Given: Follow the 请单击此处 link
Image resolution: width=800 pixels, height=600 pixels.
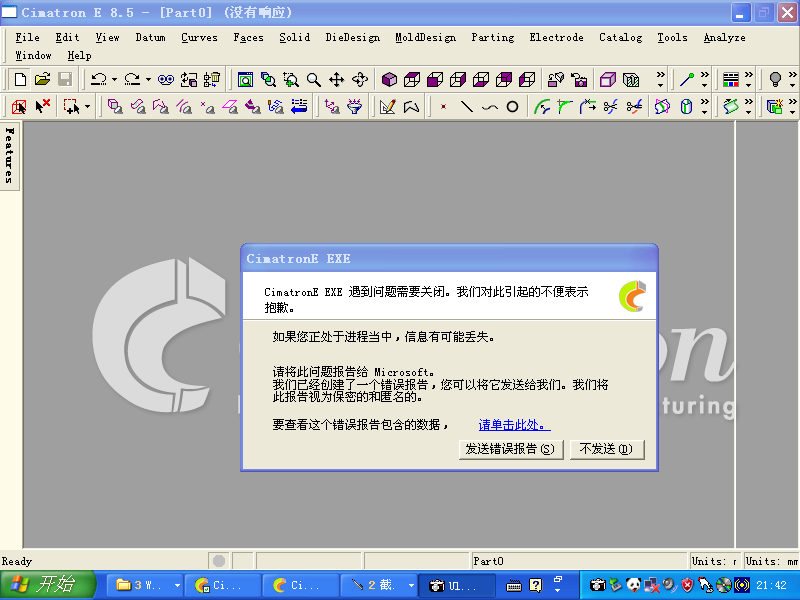Looking at the screenshot, I should tap(514, 424).
